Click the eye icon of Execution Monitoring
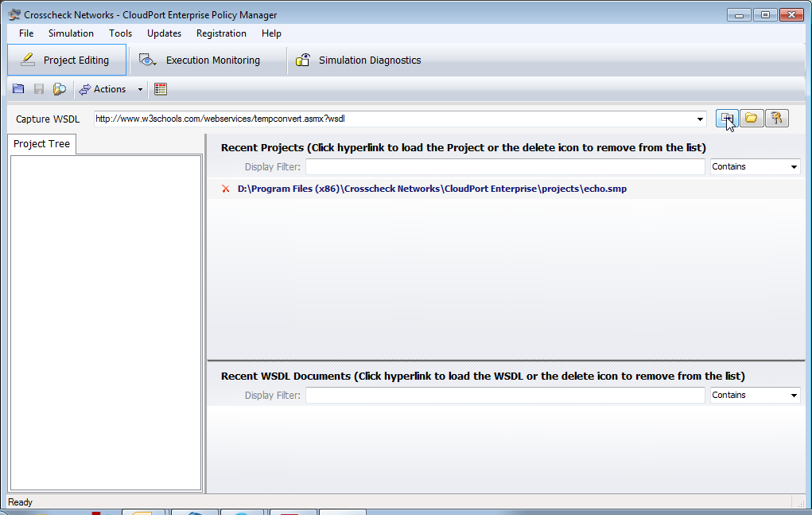Viewport: 812px width, 515px height. (x=148, y=60)
